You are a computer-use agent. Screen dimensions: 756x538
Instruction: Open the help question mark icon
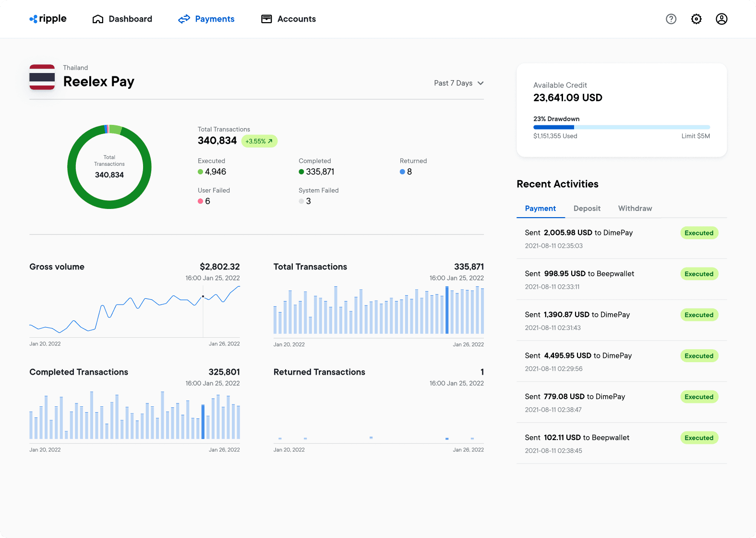pos(671,19)
